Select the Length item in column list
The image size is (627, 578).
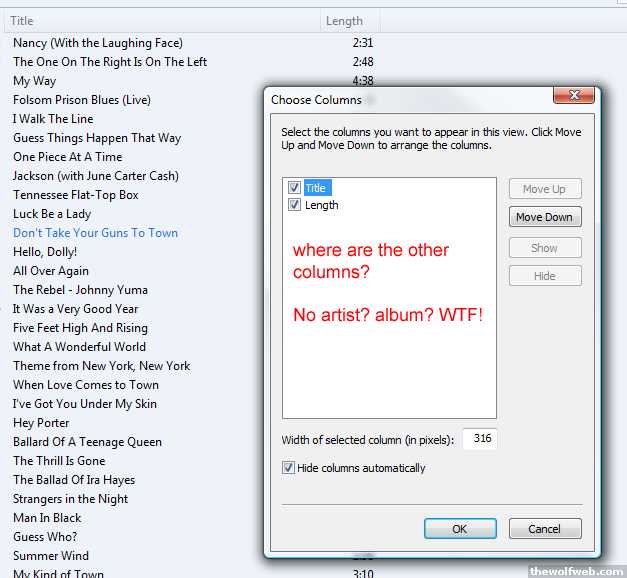pyautogui.click(x=321, y=205)
